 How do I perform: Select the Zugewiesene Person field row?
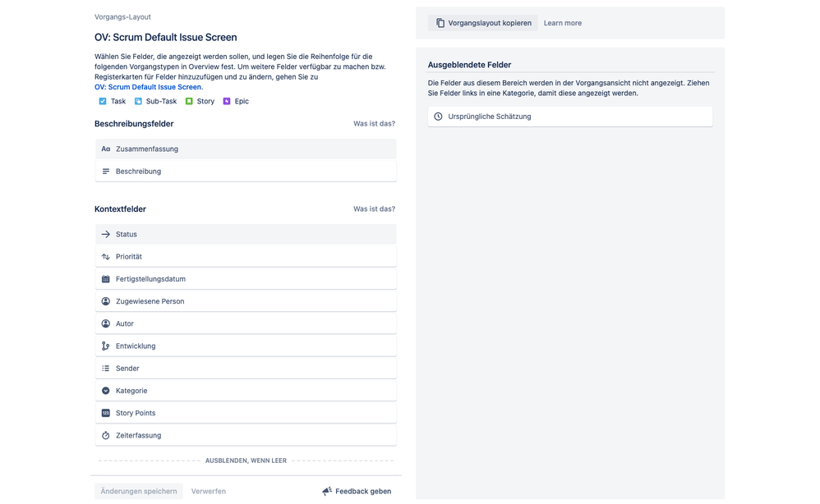point(246,301)
